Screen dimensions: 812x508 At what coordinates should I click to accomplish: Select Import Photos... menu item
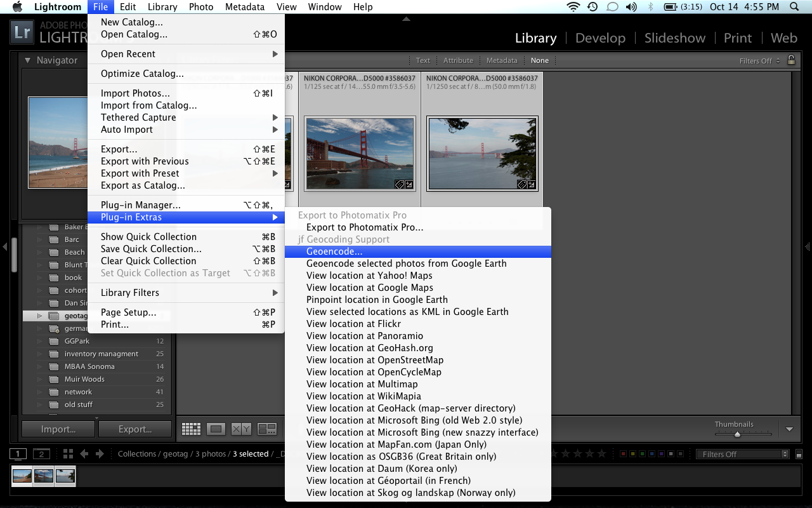tap(186, 93)
